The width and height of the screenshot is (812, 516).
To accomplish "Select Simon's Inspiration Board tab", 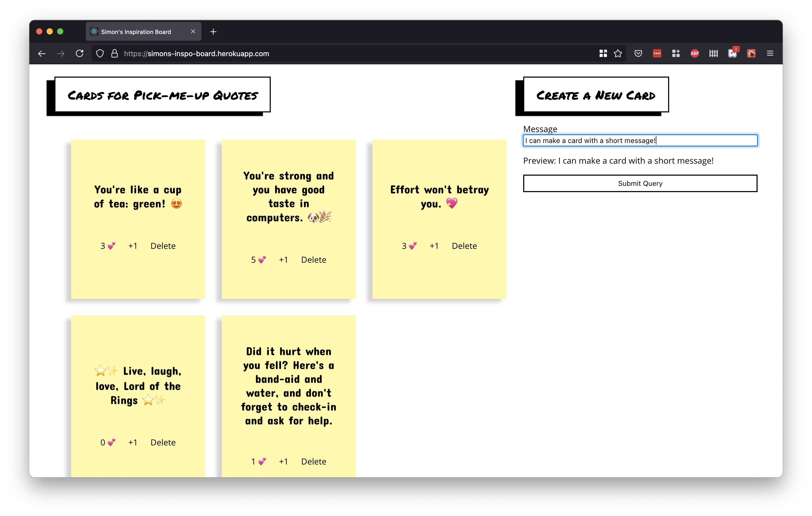I will 136,32.
